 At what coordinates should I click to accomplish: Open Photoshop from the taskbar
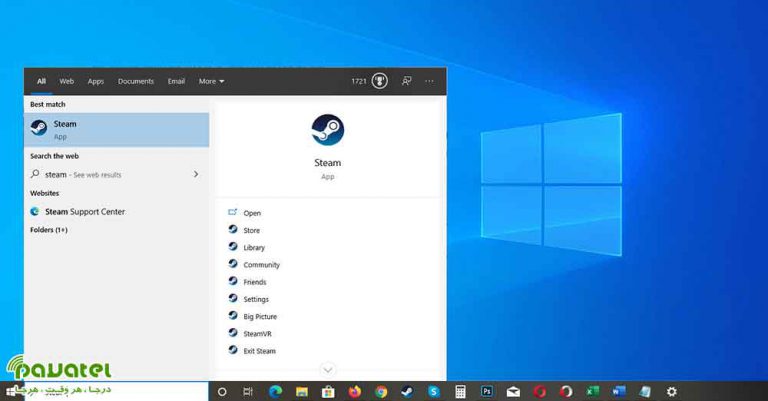coord(486,391)
